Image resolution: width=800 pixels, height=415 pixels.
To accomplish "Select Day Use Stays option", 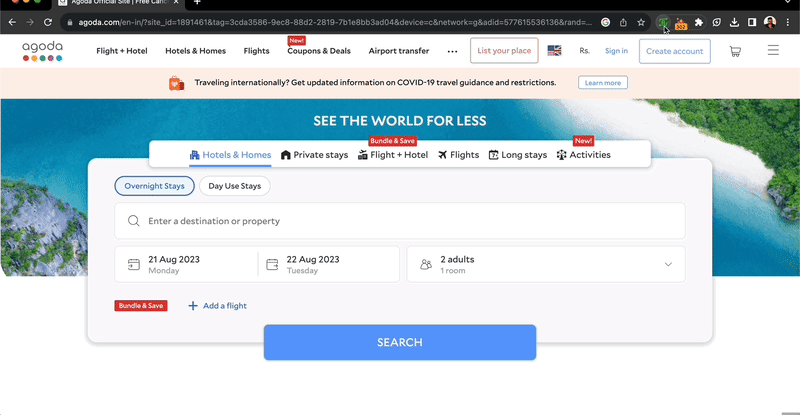I will 235,186.
